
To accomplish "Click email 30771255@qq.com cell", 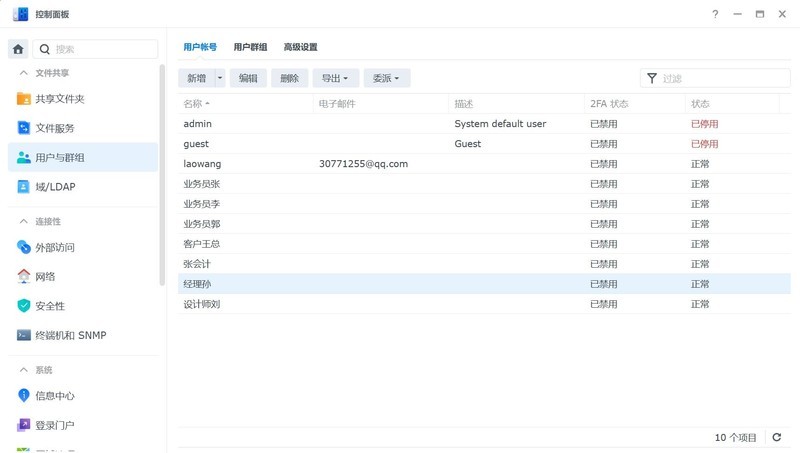I will (363, 164).
